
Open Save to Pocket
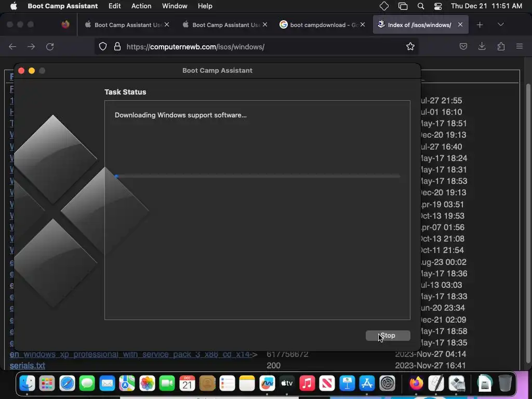click(463, 46)
